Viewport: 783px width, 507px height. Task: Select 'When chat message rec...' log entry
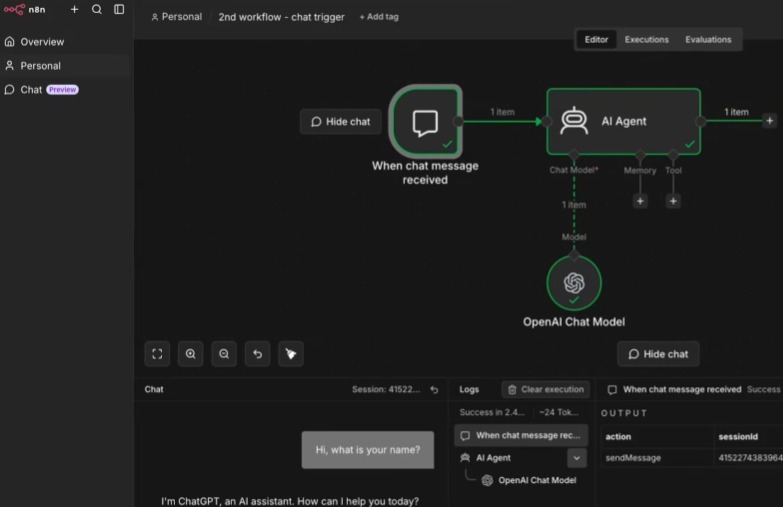pos(521,436)
